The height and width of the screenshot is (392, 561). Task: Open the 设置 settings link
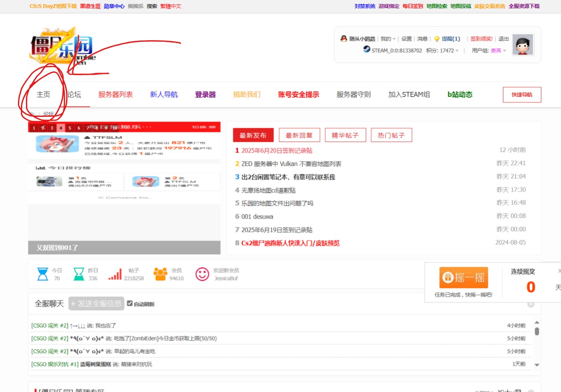tap(406, 39)
